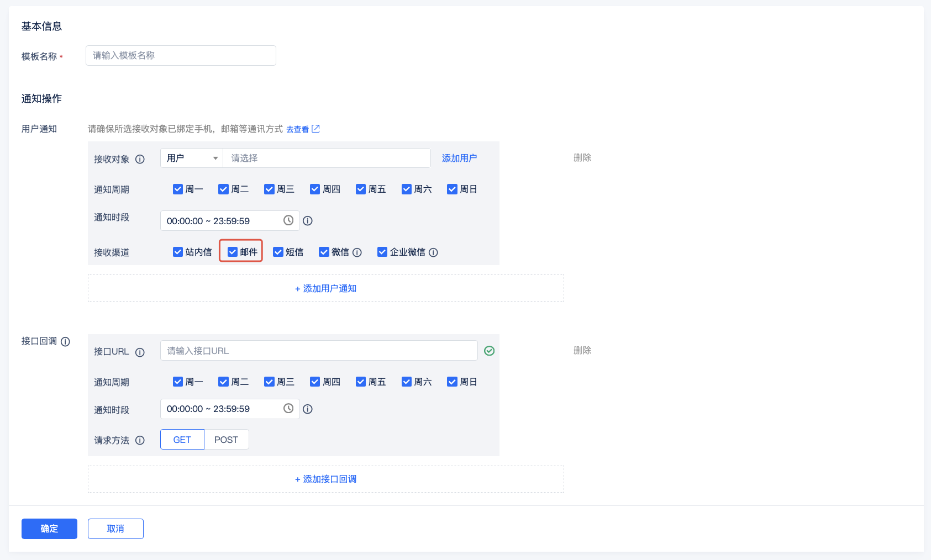
Task: Click the 模板名称 input field
Action: click(181, 56)
